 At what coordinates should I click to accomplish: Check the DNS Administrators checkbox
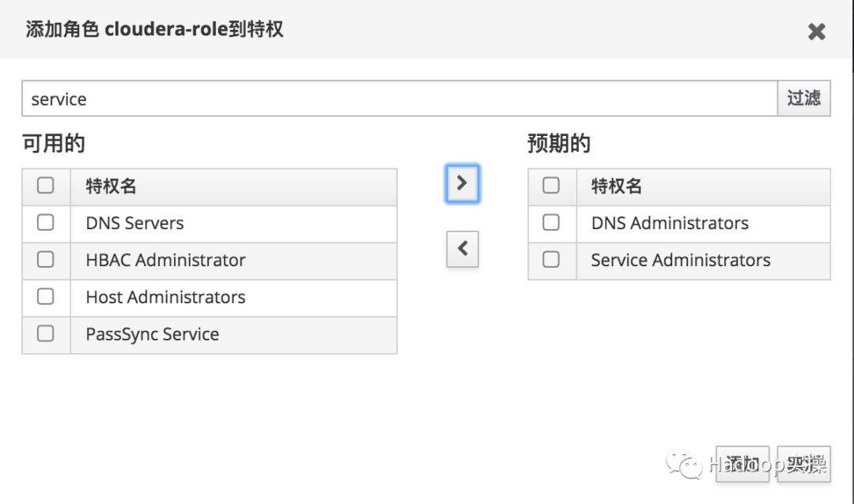click(551, 223)
